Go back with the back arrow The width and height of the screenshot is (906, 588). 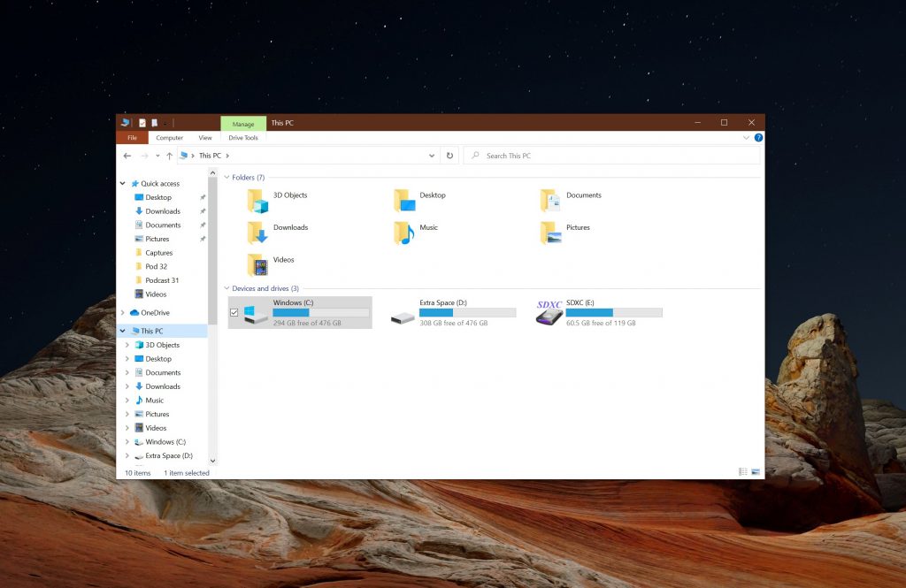tap(127, 156)
